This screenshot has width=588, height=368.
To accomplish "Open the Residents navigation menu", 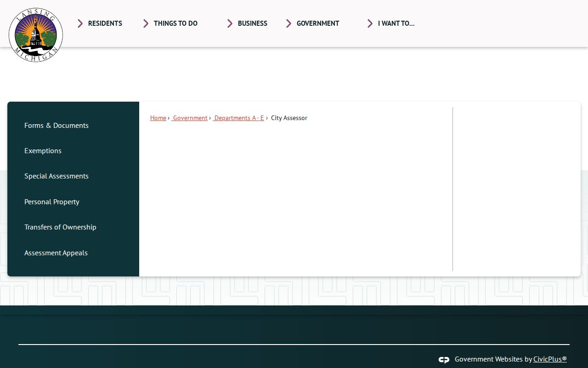I will [x=105, y=23].
